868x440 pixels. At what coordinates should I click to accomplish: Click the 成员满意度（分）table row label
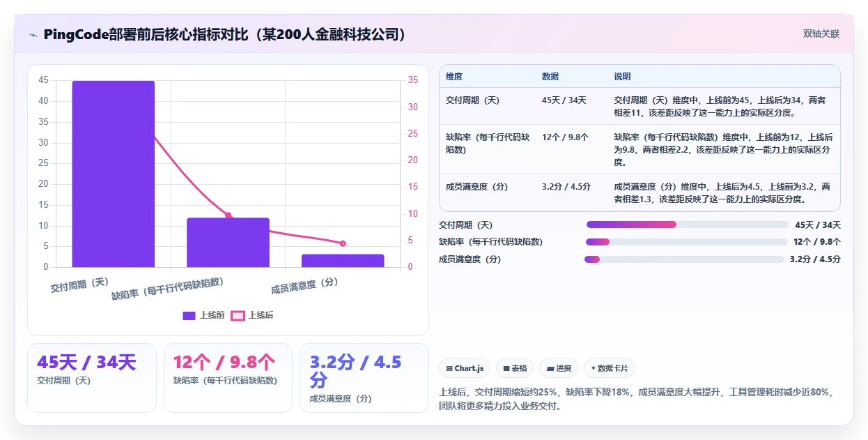(x=477, y=187)
